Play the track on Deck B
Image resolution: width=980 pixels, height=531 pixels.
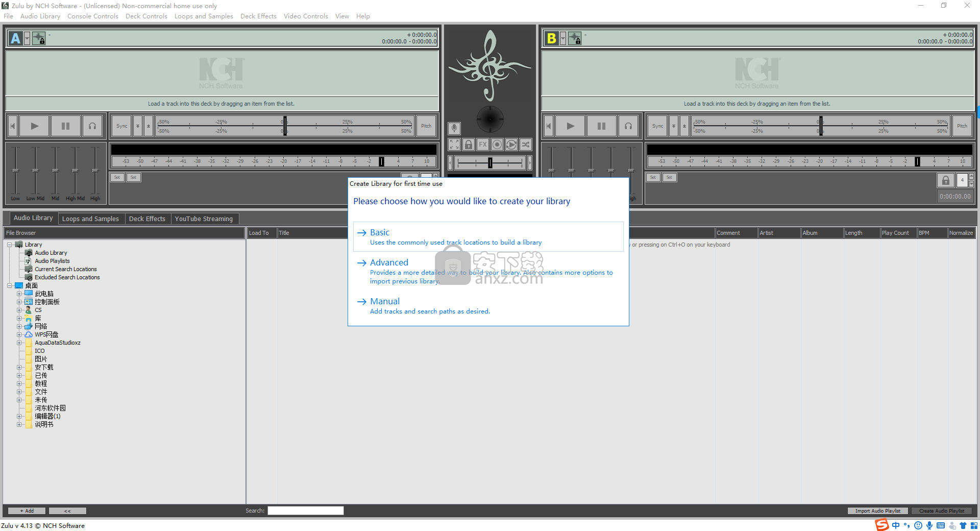[570, 126]
